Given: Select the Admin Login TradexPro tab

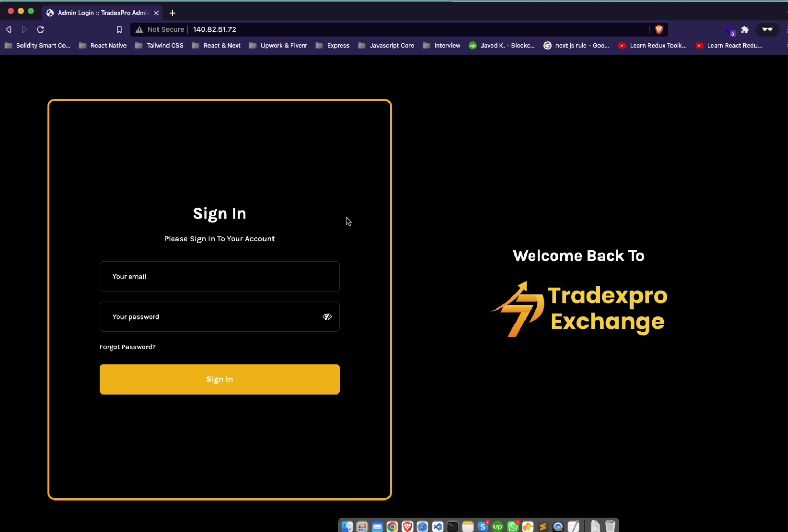Looking at the screenshot, I should (100, 13).
